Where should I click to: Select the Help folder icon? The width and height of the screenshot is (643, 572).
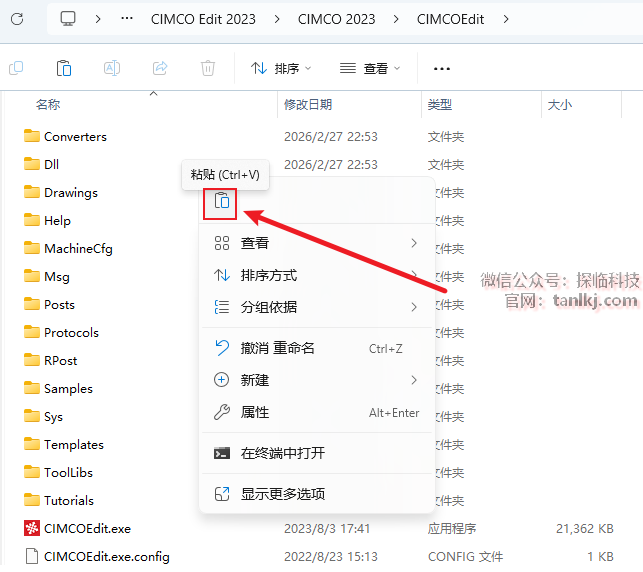pyautogui.click(x=32, y=220)
